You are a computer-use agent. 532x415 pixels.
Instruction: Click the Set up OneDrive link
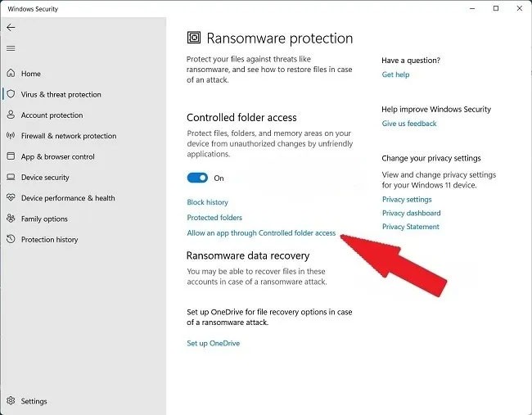tap(213, 343)
